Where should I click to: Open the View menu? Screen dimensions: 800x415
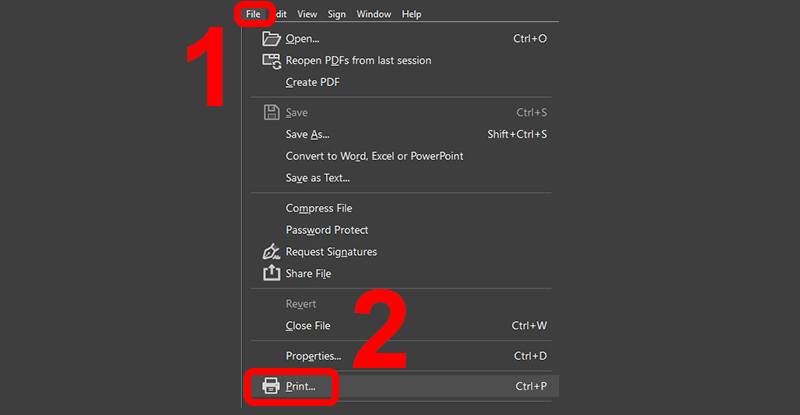(x=307, y=14)
